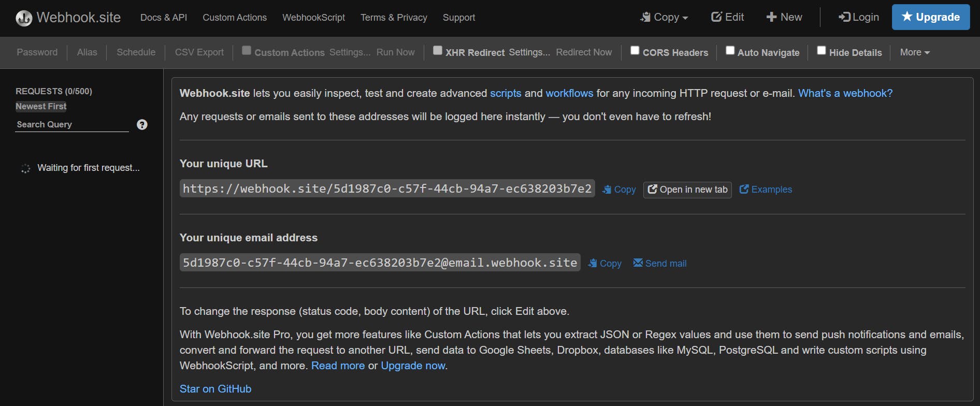The image size is (980, 406).
Task: Open the Schedule option
Action: [136, 52]
